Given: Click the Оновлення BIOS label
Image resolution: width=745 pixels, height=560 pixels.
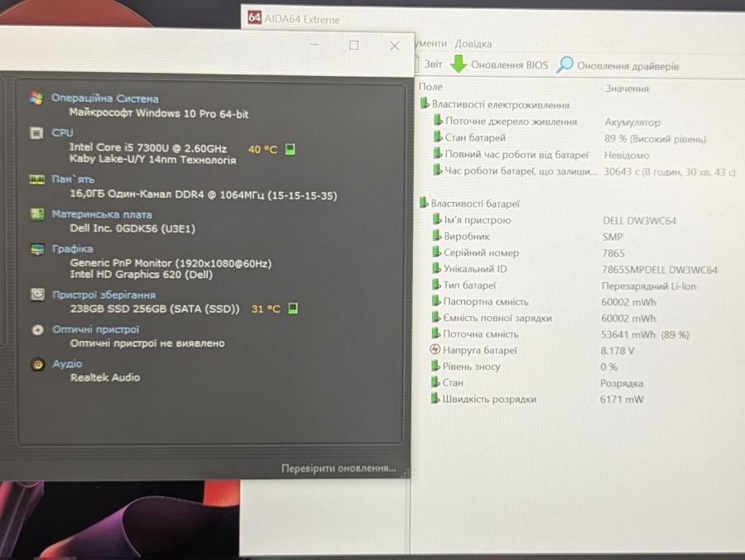Looking at the screenshot, I should pyautogui.click(x=509, y=65).
